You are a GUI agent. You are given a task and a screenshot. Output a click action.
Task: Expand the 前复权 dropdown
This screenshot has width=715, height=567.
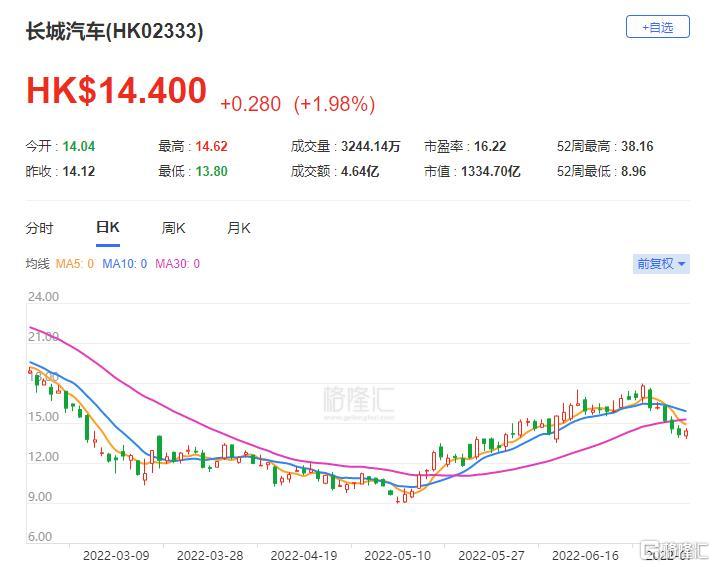pyautogui.click(x=661, y=264)
